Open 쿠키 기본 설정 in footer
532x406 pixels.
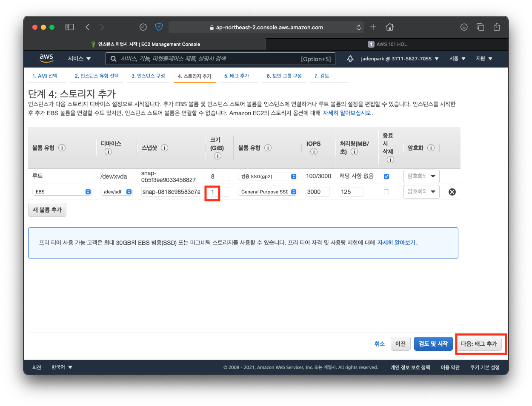pyautogui.click(x=485, y=367)
